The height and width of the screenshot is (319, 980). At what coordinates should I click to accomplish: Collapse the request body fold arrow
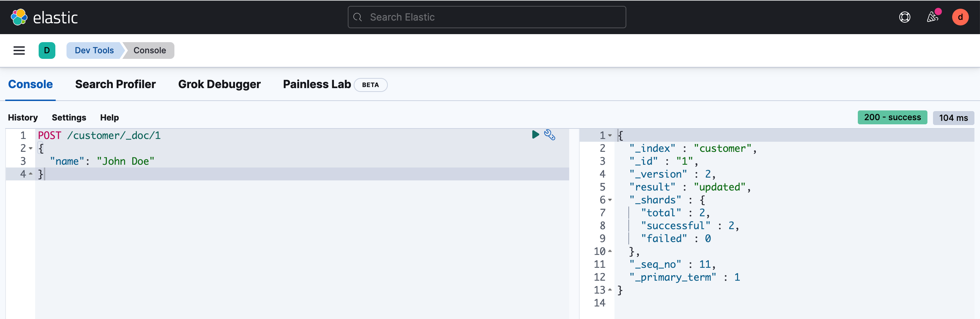pos(31,148)
